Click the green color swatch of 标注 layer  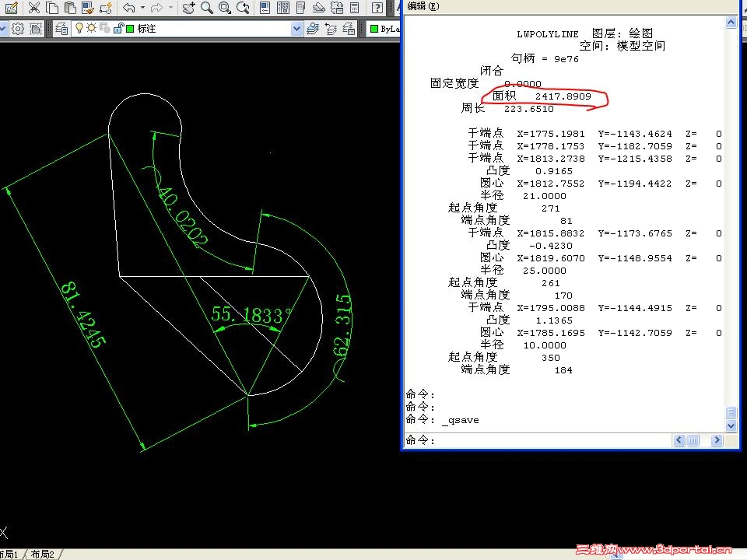(130, 29)
